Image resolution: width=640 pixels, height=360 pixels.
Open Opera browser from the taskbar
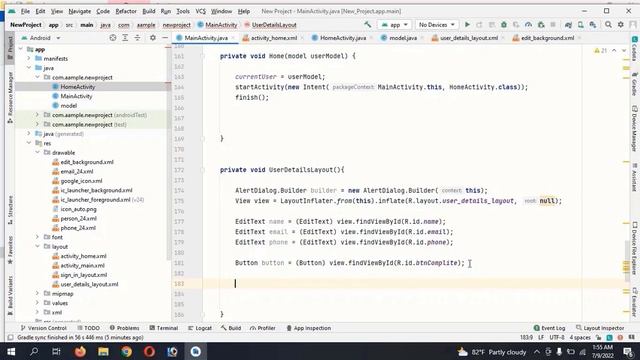pyautogui.click(x=149, y=351)
